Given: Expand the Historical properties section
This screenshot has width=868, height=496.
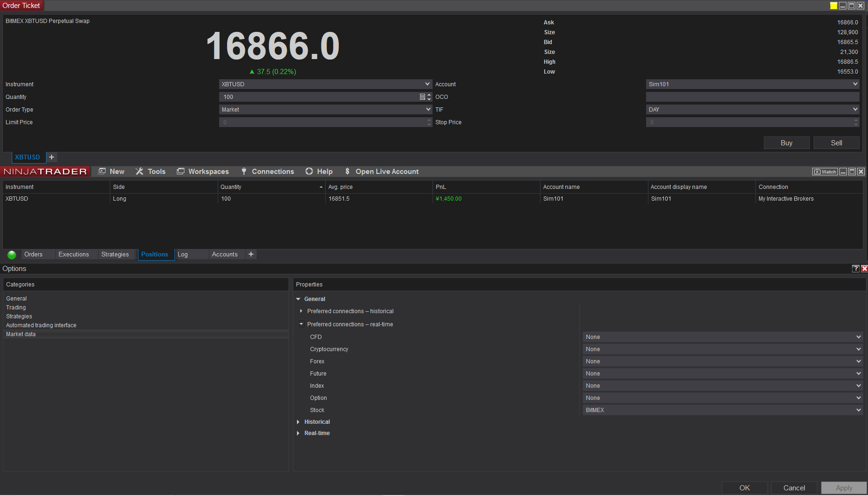Looking at the screenshot, I should pos(298,422).
